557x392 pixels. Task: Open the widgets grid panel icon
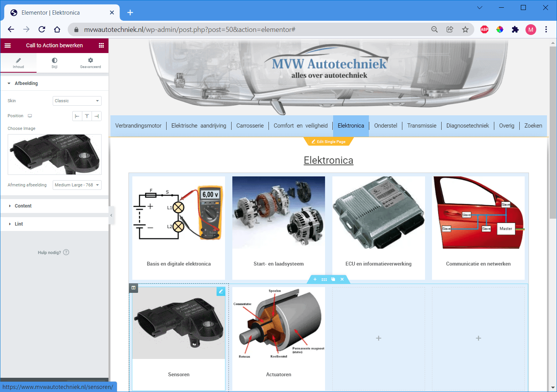(x=101, y=45)
